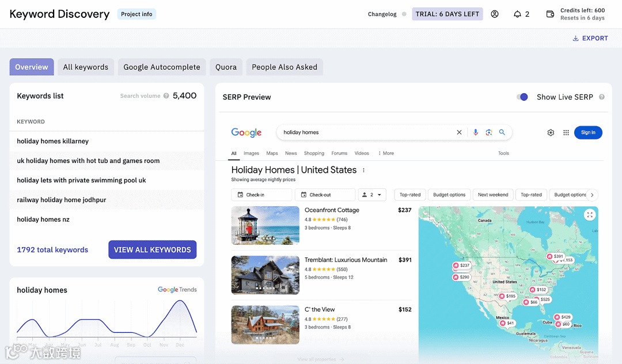Viewport: 622px width, 364px height.
Task: Click the search magnifier icon
Action: point(502,132)
